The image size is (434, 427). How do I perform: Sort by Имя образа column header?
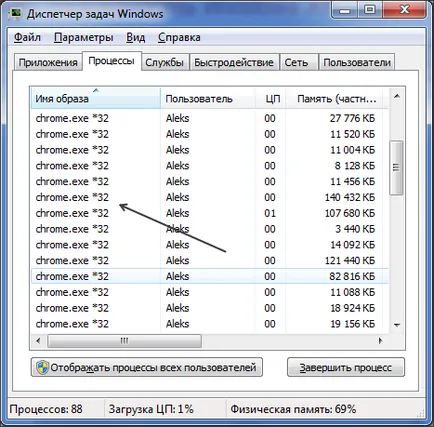pyautogui.click(x=96, y=99)
